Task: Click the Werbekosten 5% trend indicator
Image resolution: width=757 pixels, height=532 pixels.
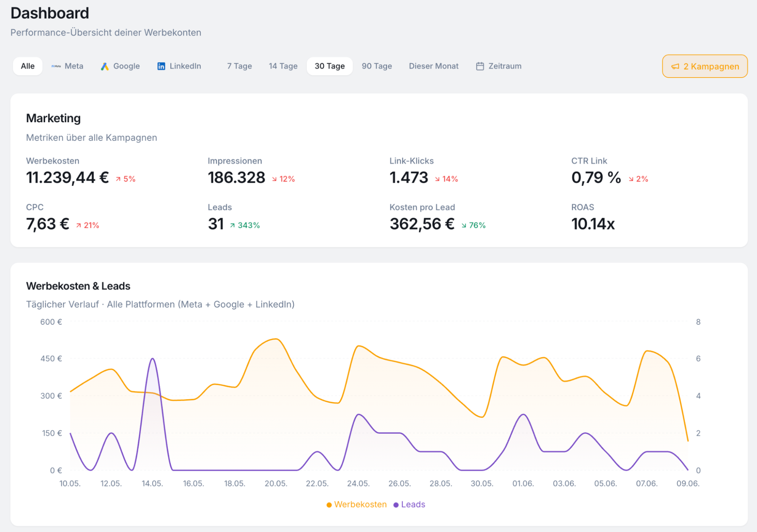Action: [x=125, y=179]
